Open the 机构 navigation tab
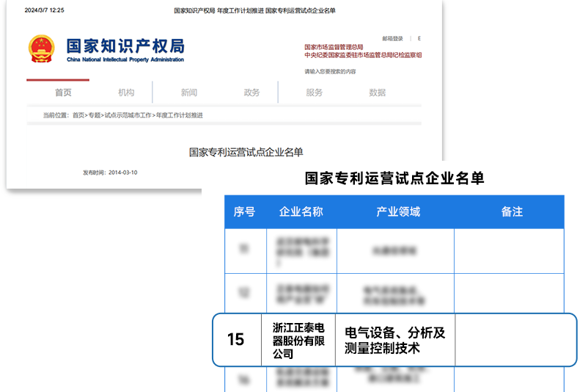 click(x=126, y=92)
